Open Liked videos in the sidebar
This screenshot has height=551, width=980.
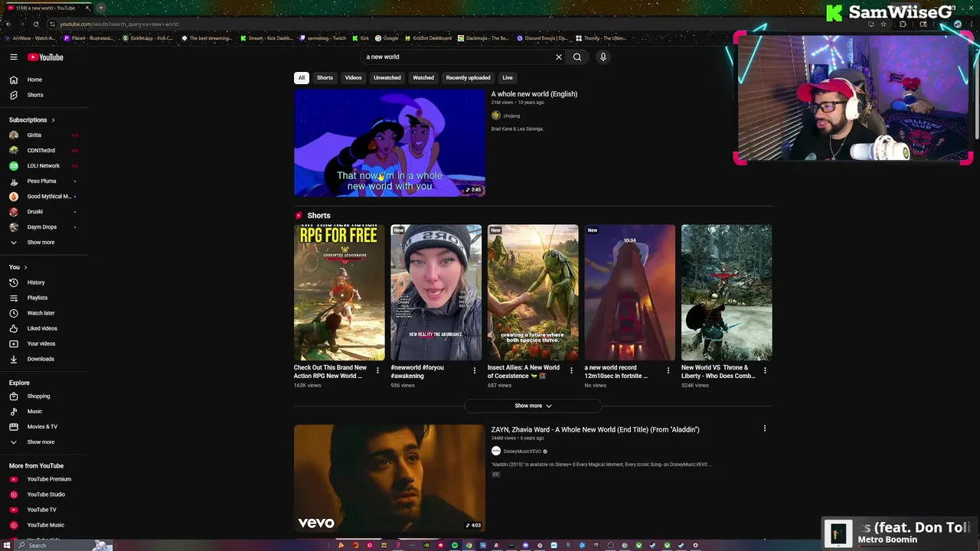coord(41,328)
